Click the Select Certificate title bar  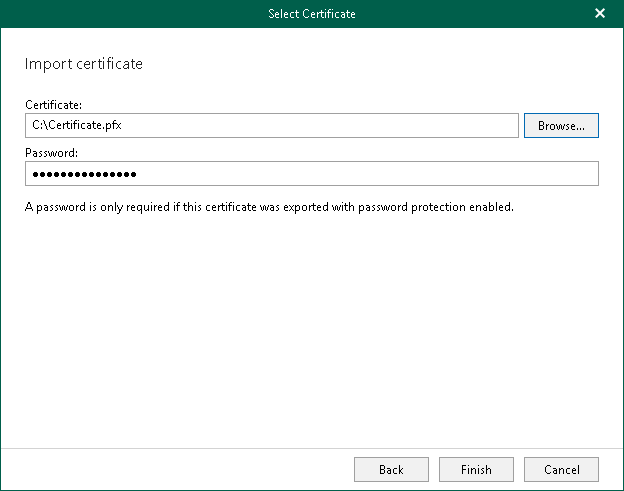click(x=311, y=14)
